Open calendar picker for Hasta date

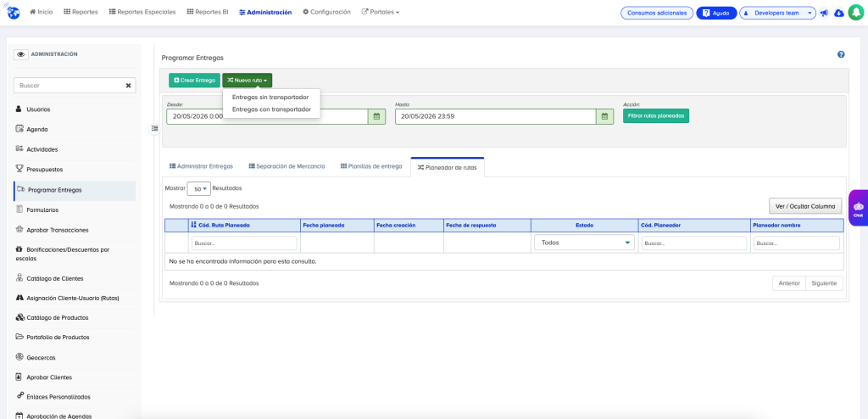pyautogui.click(x=605, y=116)
